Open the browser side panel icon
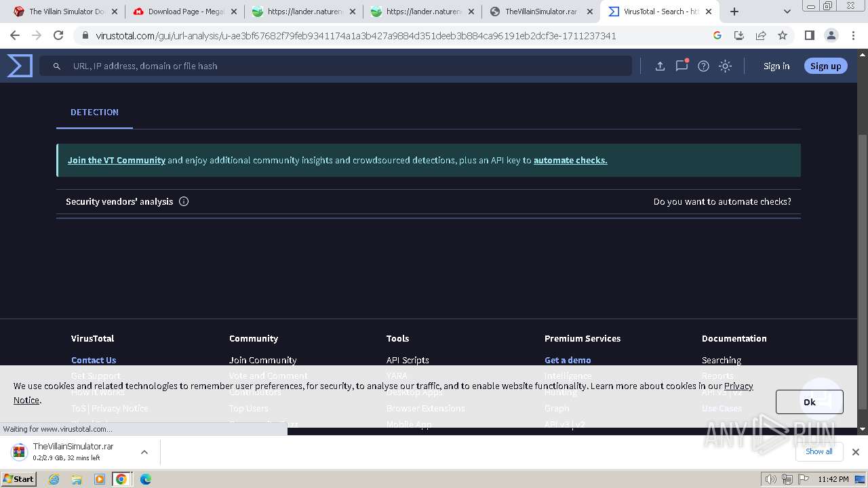 coord(809,35)
